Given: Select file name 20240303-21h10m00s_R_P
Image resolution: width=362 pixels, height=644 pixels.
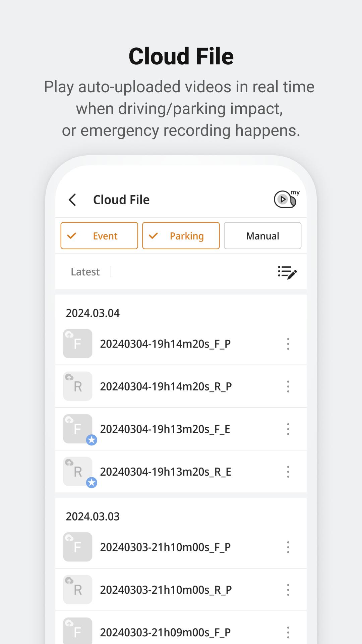Looking at the screenshot, I should pyautogui.click(x=166, y=590).
